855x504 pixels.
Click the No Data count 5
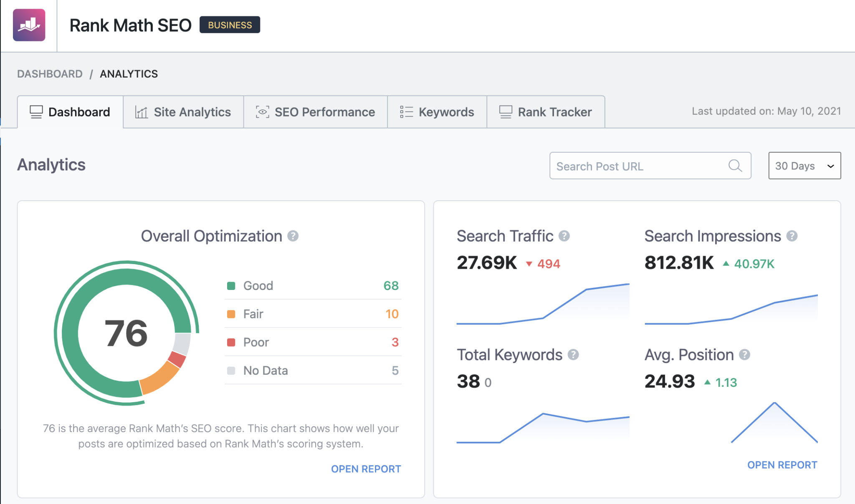[x=395, y=370]
